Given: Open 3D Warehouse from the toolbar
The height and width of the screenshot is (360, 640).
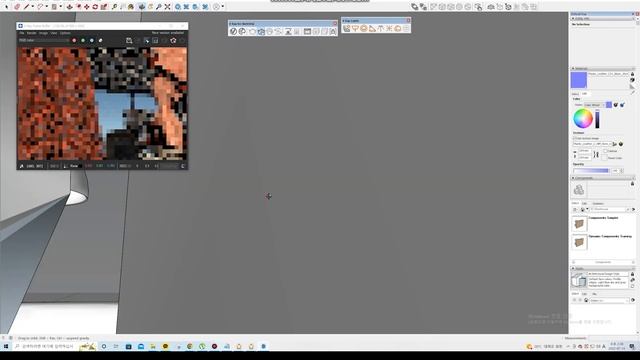Looking at the screenshot, I should click(178, 7).
